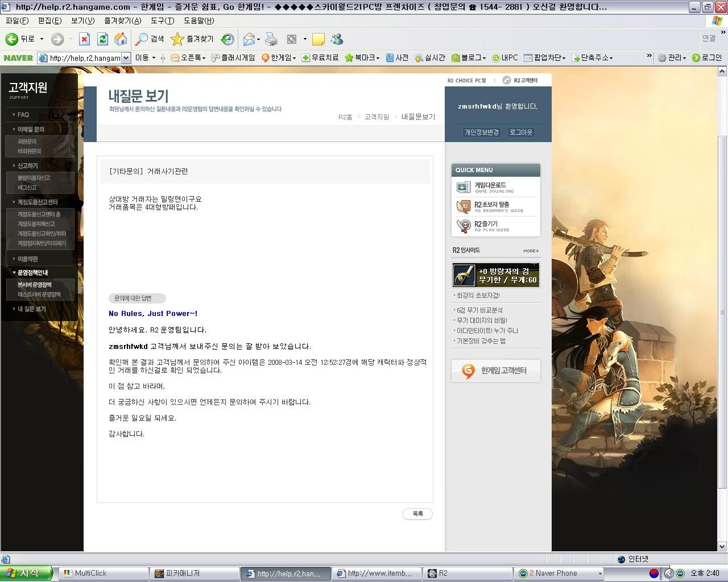Expand the 한게임 toolbar dropdown
The image size is (728, 582).
point(294,58)
